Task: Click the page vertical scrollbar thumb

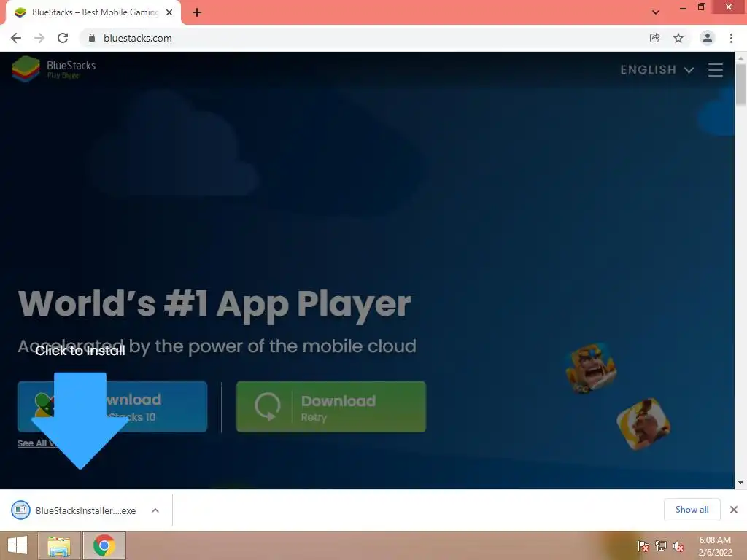Action: tap(740, 85)
